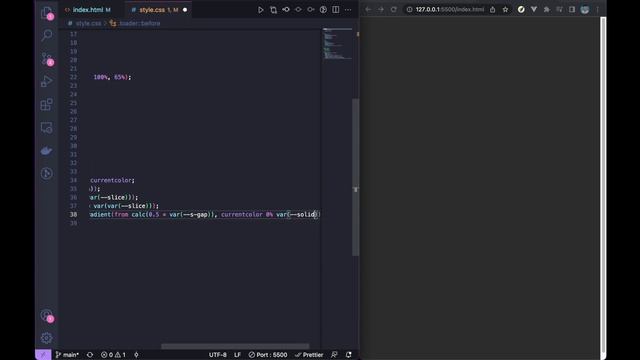Click the Vue devtools extension icon
The image size is (640, 360).
(x=534, y=9)
